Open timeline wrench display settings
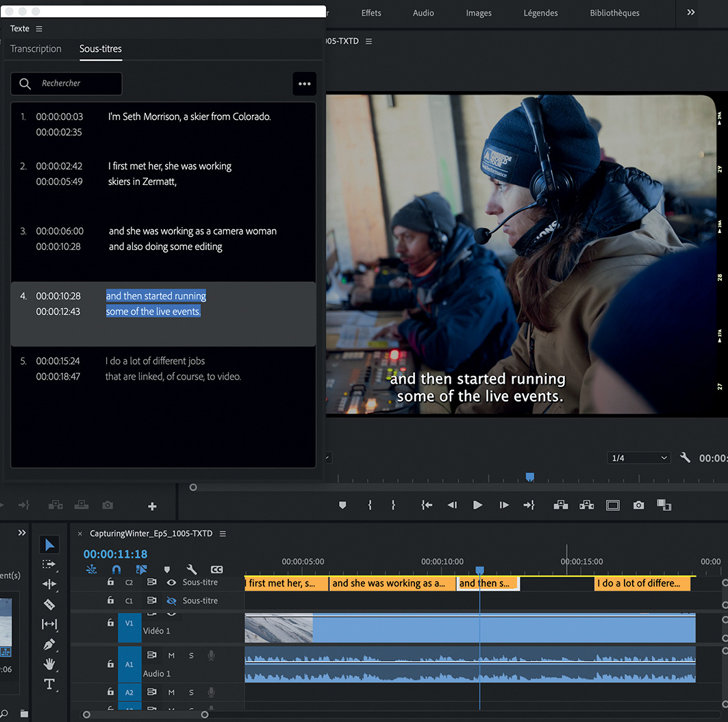Viewport: 728px width, 722px height. pyautogui.click(x=192, y=569)
